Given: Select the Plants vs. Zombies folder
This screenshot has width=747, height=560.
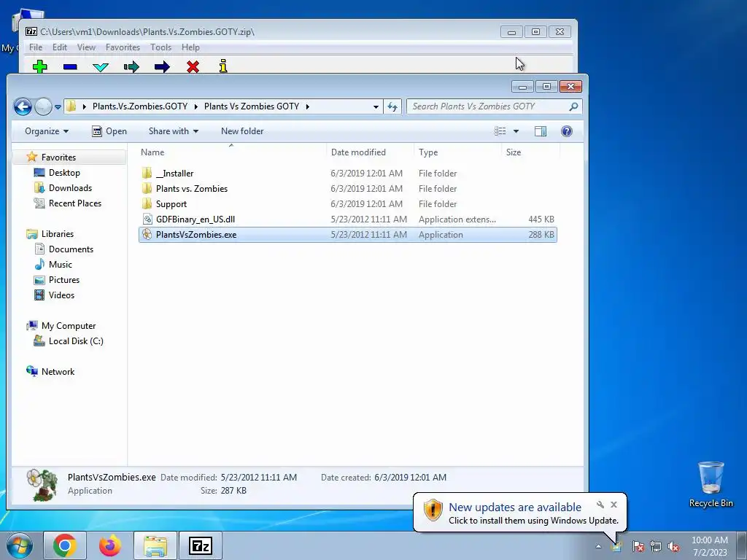Looking at the screenshot, I should [x=192, y=189].
